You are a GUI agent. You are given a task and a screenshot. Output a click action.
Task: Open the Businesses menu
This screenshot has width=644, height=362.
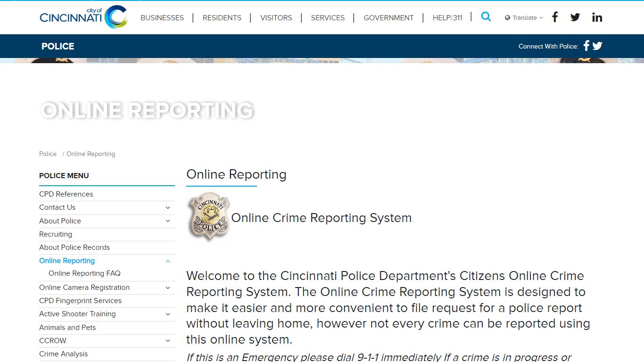click(x=162, y=18)
